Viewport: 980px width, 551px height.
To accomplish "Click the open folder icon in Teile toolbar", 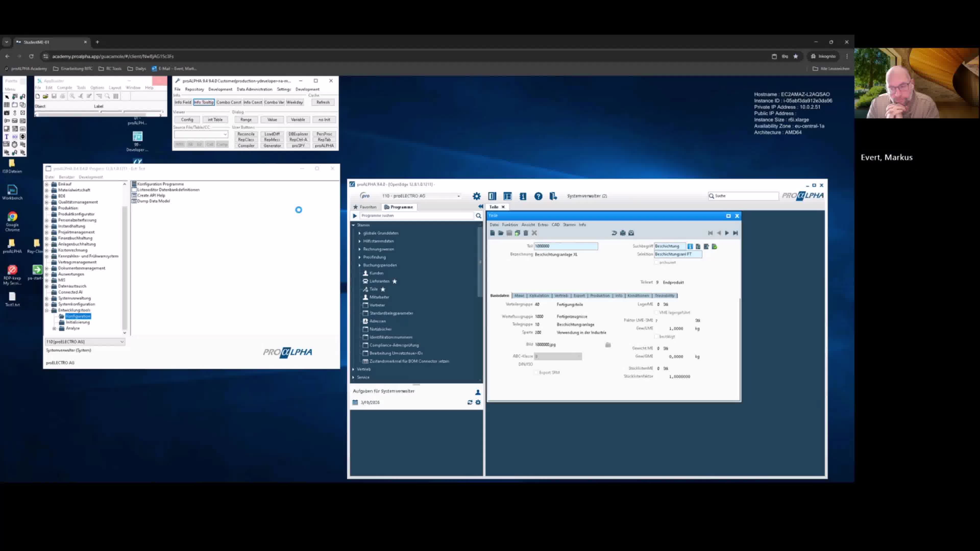I will 501,233.
